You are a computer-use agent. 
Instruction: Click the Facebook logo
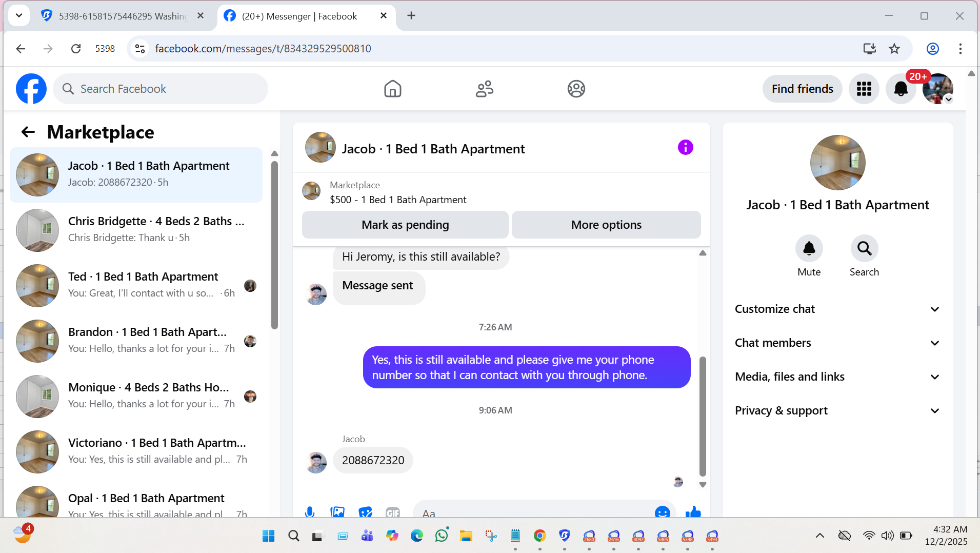tap(31, 89)
